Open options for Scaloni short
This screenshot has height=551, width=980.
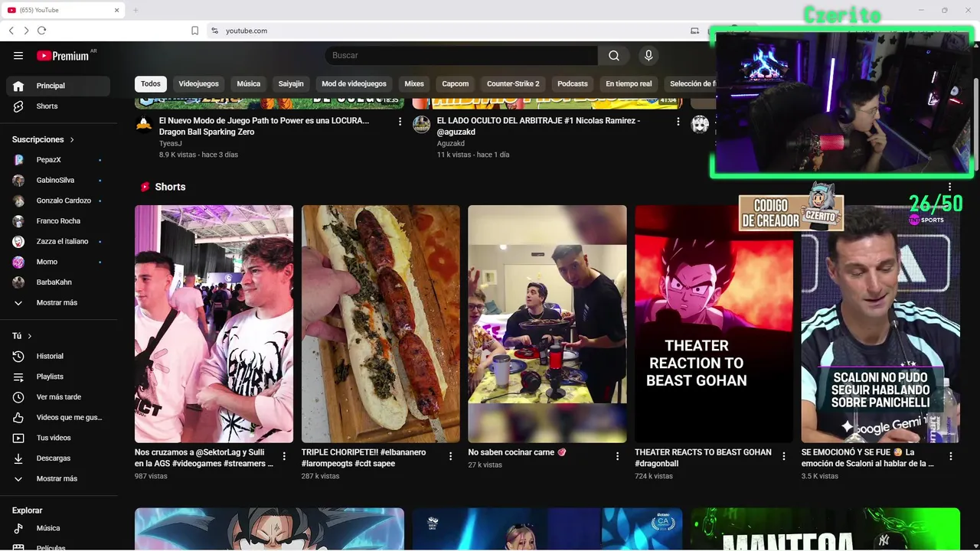[950, 456]
